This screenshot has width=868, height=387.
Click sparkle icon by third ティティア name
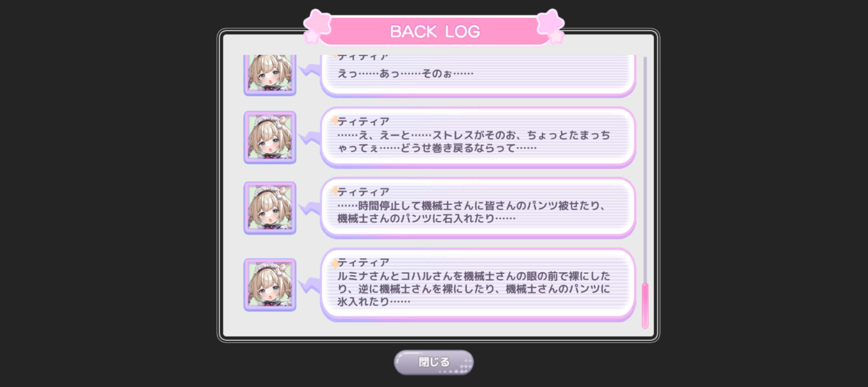[335, 191]
